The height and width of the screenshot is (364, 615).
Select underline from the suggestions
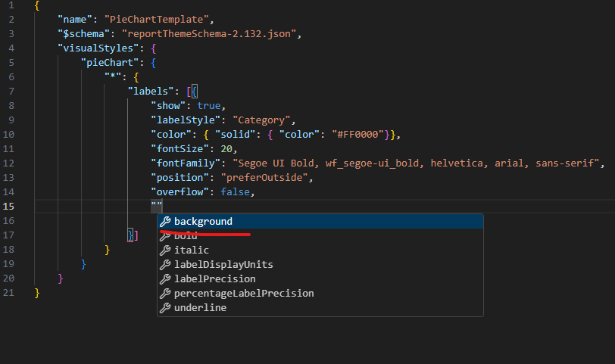pos(320,308)
